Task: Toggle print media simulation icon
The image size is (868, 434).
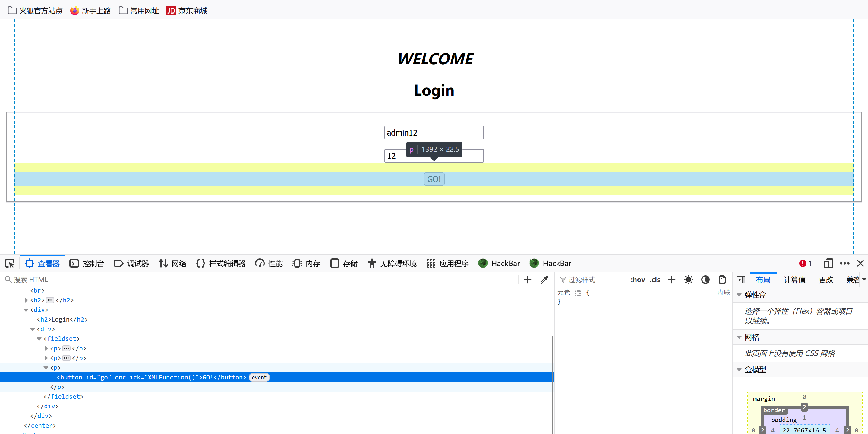Action: (722, 280)
